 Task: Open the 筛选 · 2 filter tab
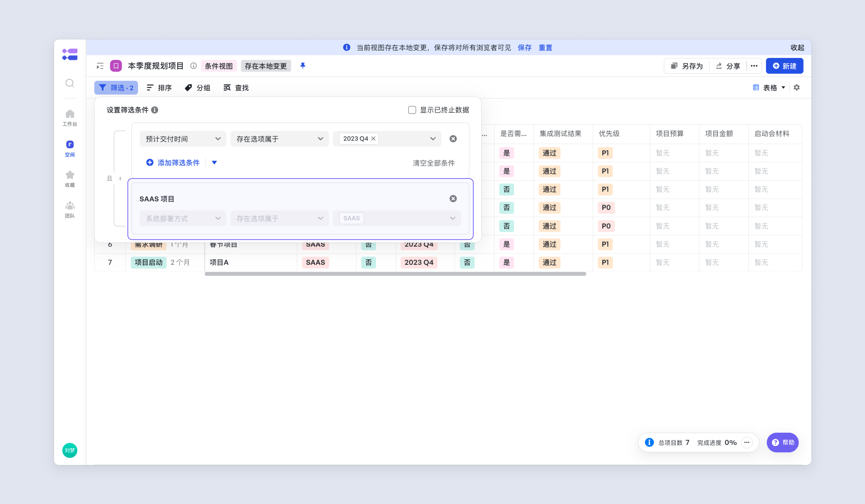tap(116, 87)
